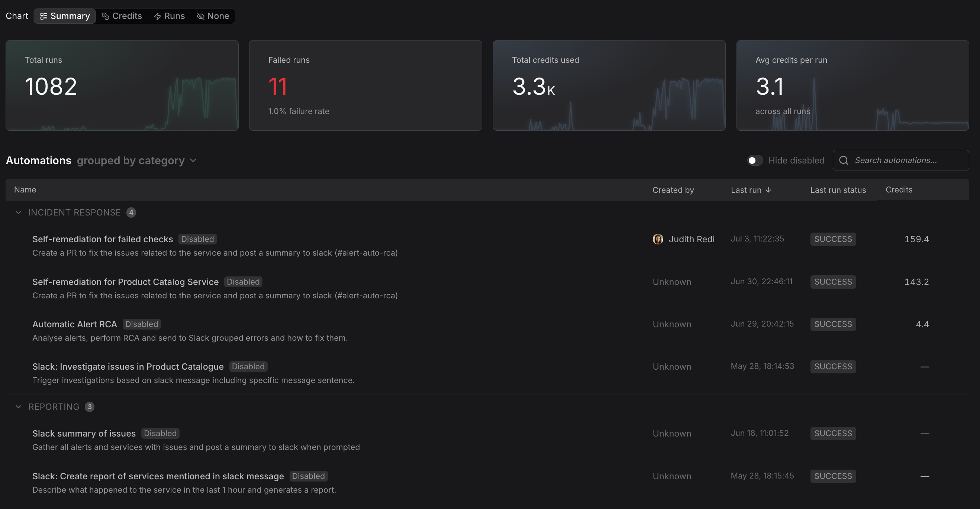
Task: Click the Disabled badge on Automatic Alert RCA
Action: click(x=142, y=324)
